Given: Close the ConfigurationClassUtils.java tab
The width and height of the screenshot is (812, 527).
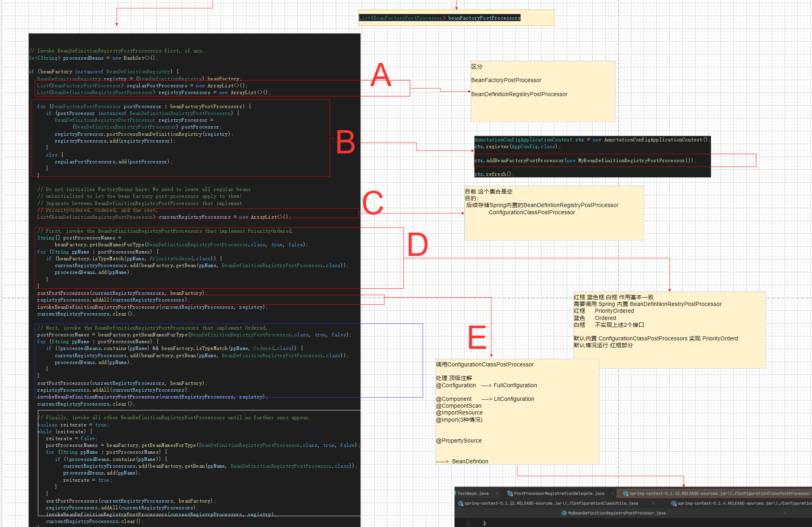Looking at the screenshot, I should pos(654,503).
